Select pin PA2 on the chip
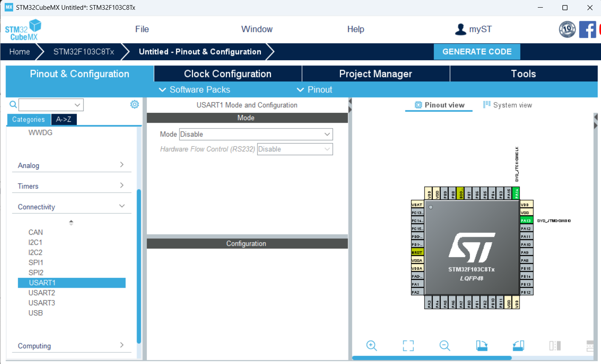 pos(417,292)
